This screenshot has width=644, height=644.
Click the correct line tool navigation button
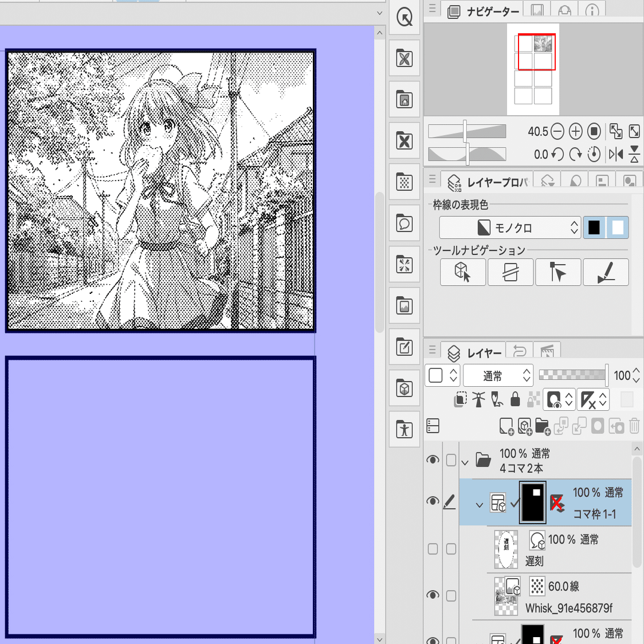click(558, 272)
